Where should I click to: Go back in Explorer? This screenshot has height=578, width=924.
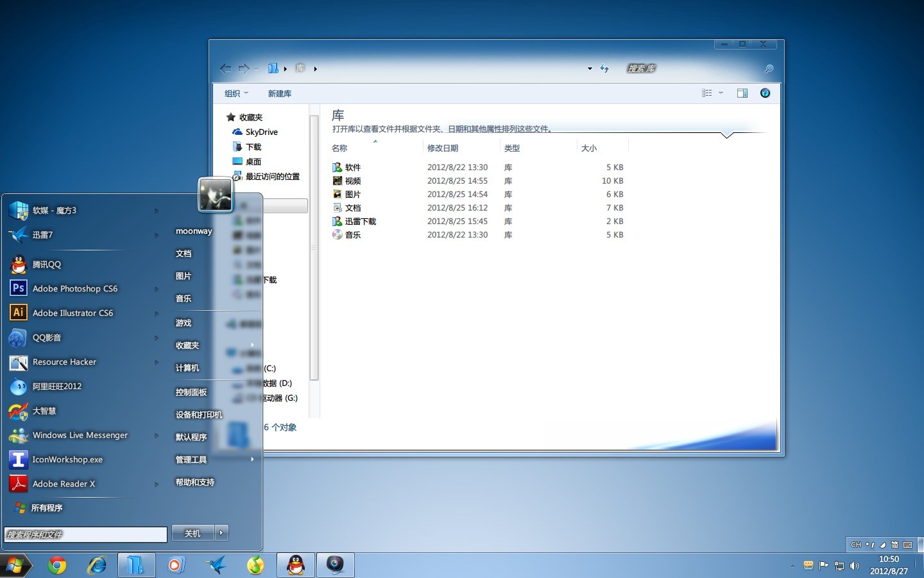[x=225, y=68]
